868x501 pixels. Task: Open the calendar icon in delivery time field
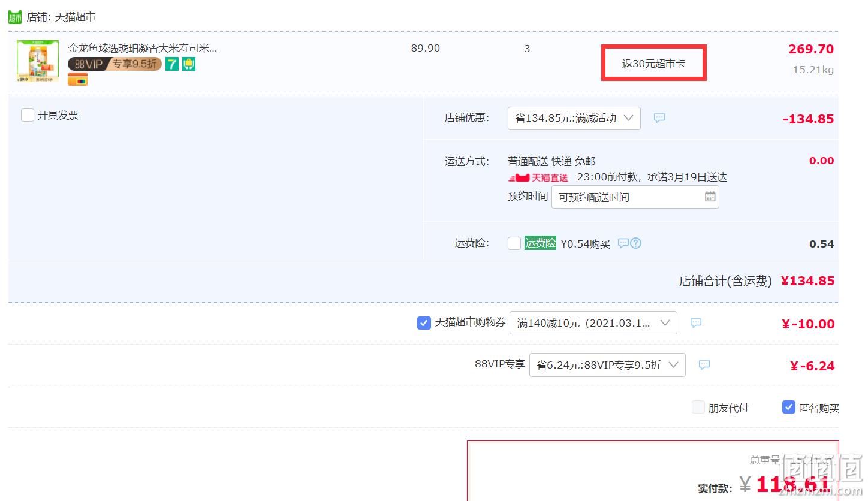click(x=710, y=197)
